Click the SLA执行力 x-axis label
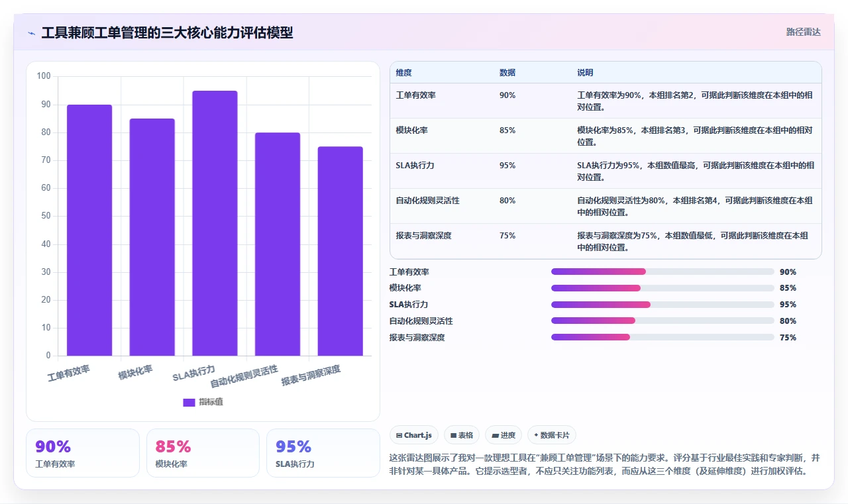The width and height of the screenshot is (848, 504). [x=194, y=374]
